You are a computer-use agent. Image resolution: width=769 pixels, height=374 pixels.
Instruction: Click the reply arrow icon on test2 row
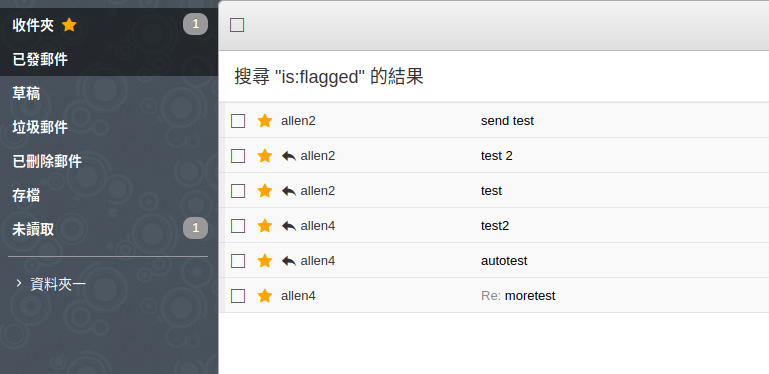pyautogui.click(x=289, y=226)
